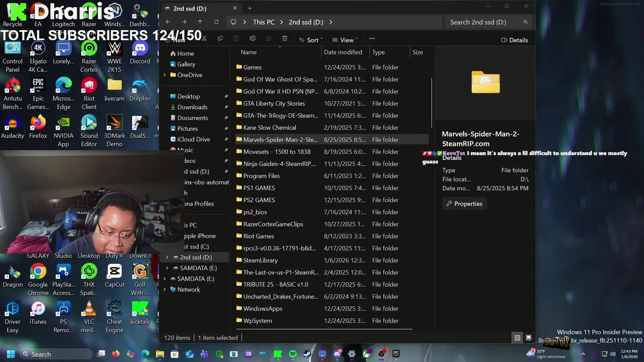Screen dimensions: 644x362
Task: Click the Properties button in details pane
Action: (x=464, y=204)
